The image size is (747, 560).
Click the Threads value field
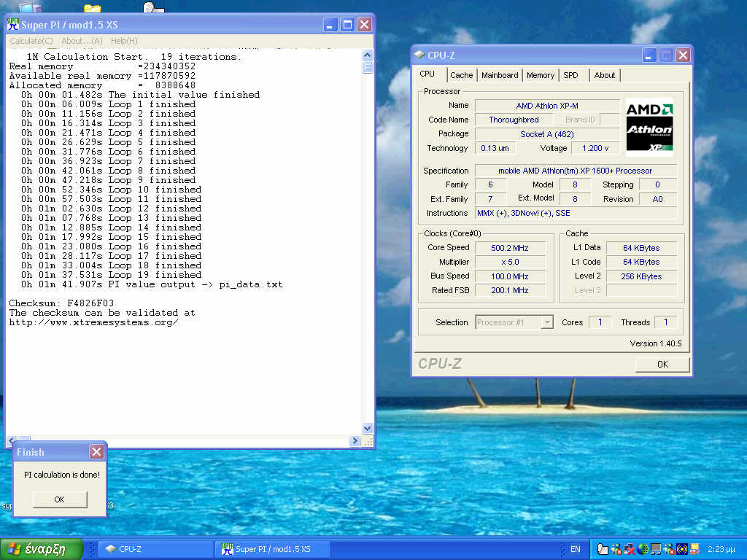tap(665, 322)
